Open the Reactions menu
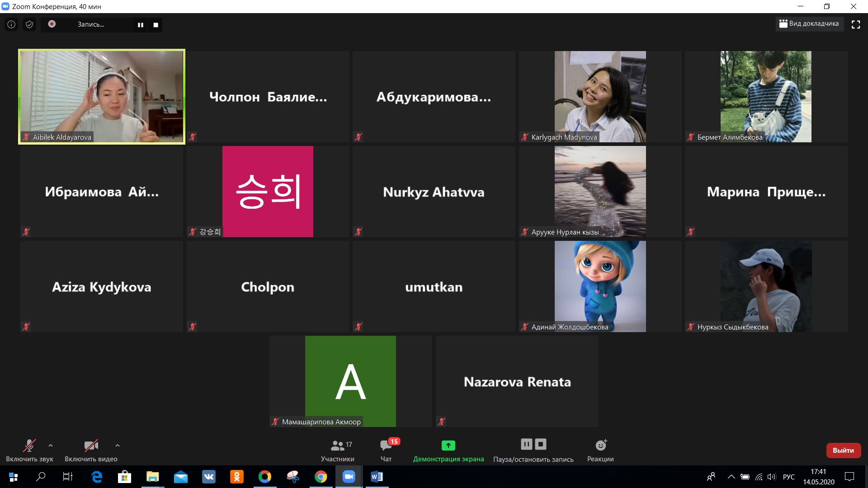Viewport: 868px width, 488px height. tap(600, 450)
